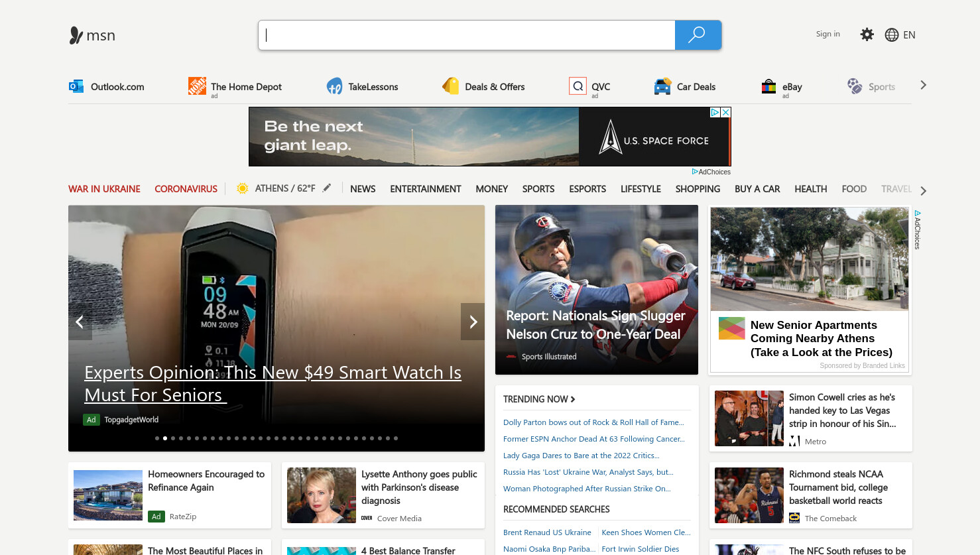980x555 pixels.
Task: Close the Space Force banner ad
Action: pyautogui.click(x=726, y=113)
